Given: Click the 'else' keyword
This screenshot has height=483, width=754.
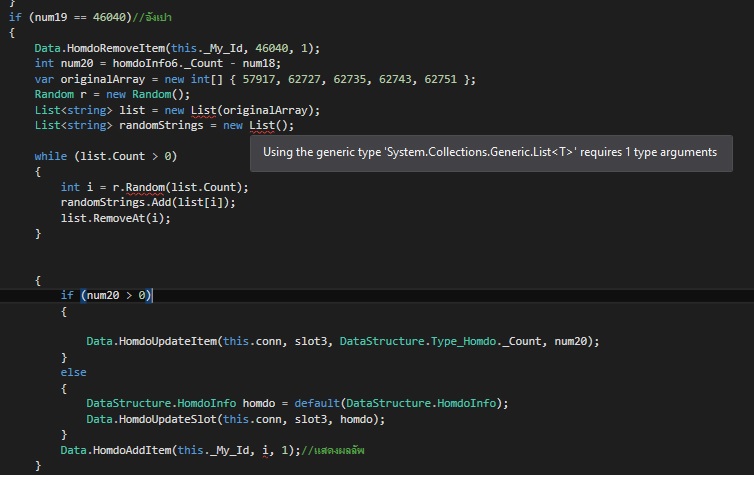Looking at the screenshot, I should pos(74,372).
